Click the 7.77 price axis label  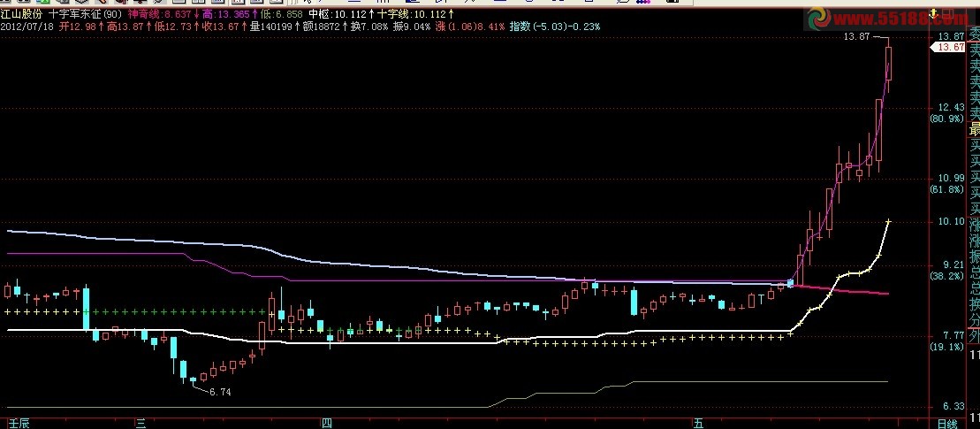point(953,335)
